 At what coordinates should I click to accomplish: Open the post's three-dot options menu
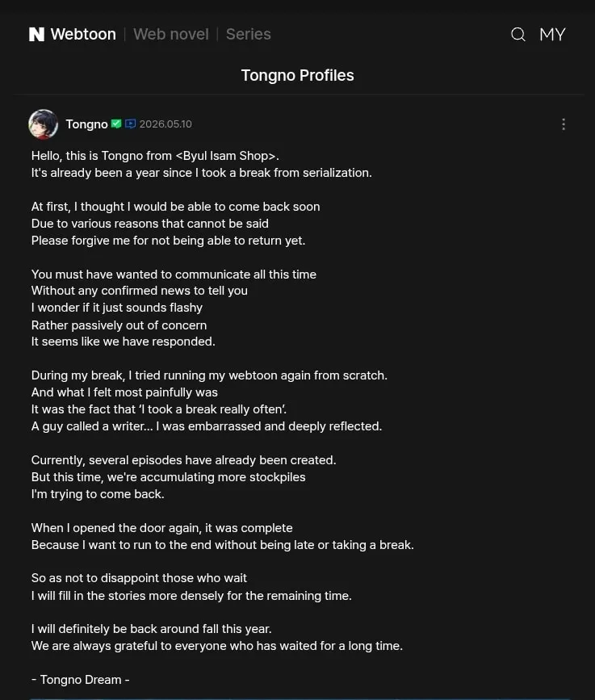click(x=564, y=124)
